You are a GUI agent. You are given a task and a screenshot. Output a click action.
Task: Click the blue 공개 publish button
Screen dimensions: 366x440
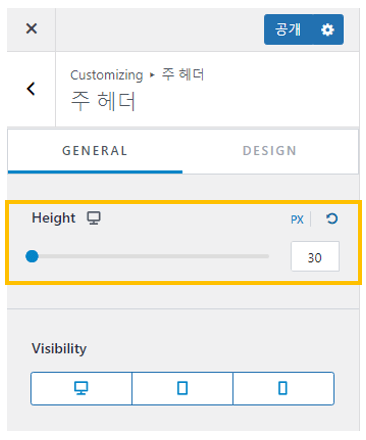pyautogui.click(x=288, y=30)
